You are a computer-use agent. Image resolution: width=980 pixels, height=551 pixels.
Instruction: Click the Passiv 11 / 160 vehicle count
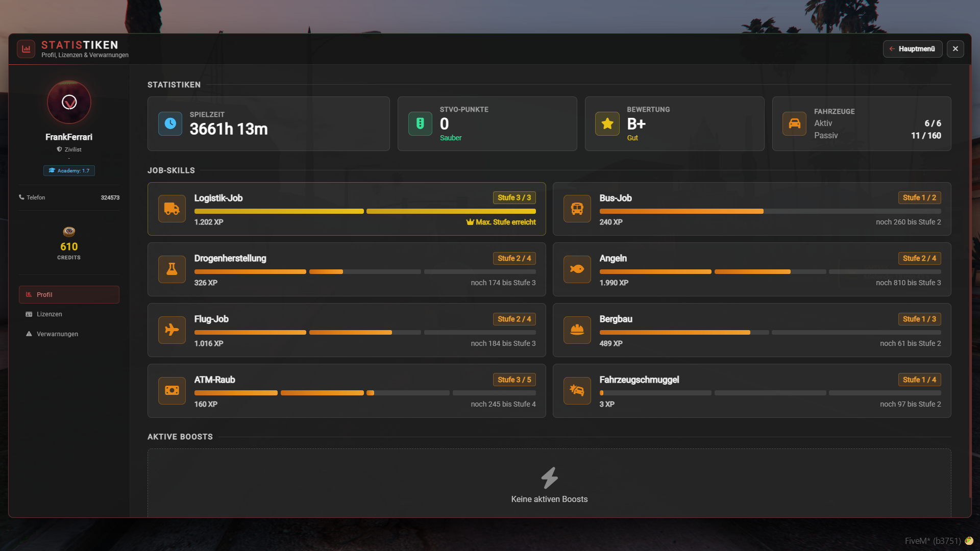pyautogui.click(x=926, y=136)
